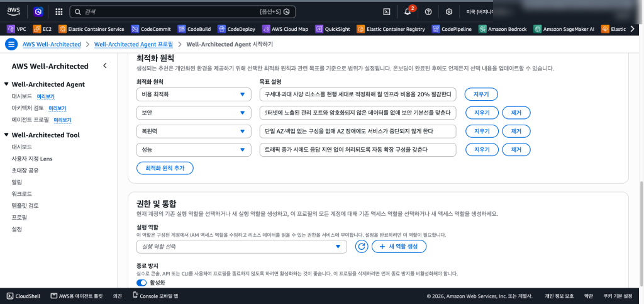Collapse the AWS Well-Architected side panel

pyautogui.click(x=105, y=65)
